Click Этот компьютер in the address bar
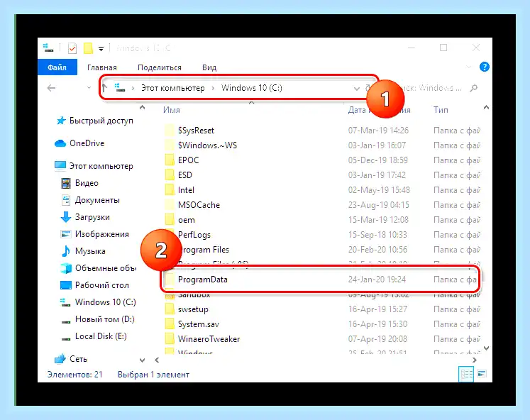The width and height of the screenshot is (530, 420). point(172,88)
